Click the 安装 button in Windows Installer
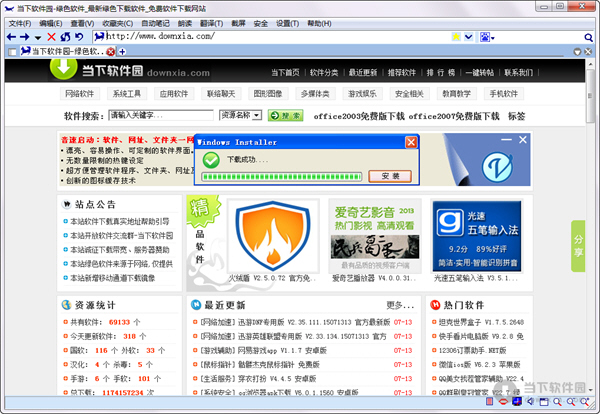600x414 pixels. (390, 176)
